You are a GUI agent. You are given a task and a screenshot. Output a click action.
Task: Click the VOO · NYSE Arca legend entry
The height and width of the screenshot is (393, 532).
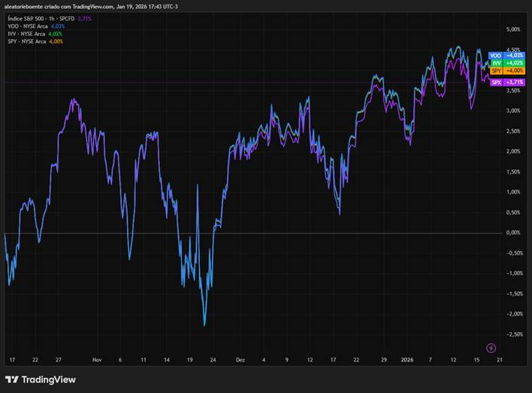click(x=36, y=26)
